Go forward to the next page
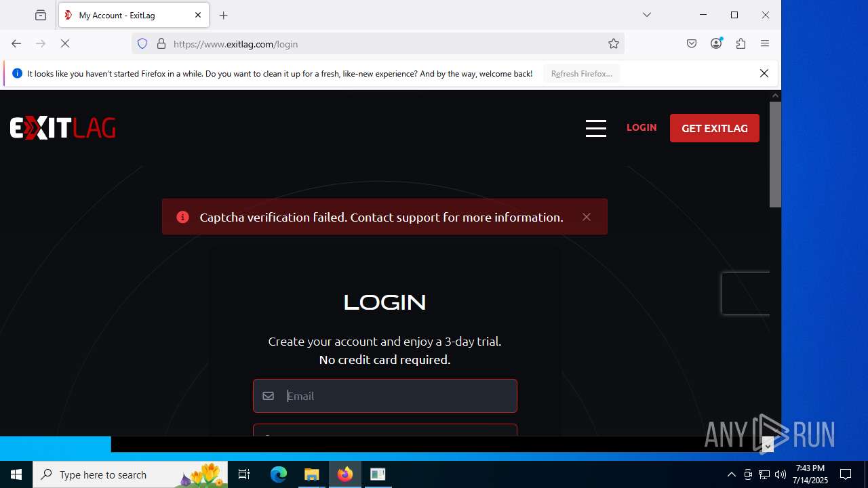The height and width of the screenshot is (488, 868). tap(41, 43)
